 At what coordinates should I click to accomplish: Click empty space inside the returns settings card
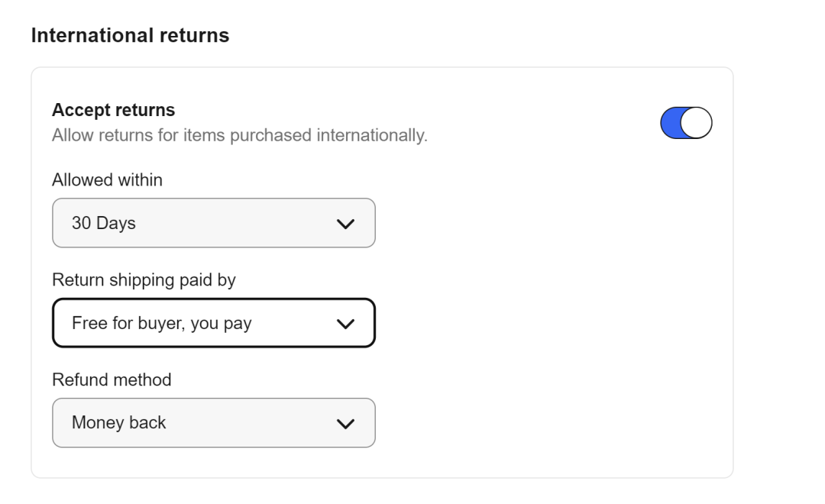(x=550, y=321)
